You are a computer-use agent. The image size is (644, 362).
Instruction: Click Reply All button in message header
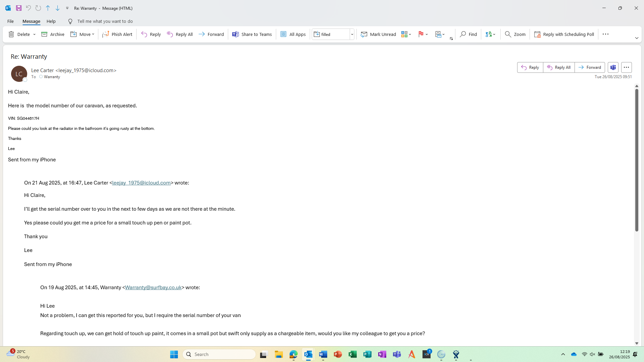point(559,67)
